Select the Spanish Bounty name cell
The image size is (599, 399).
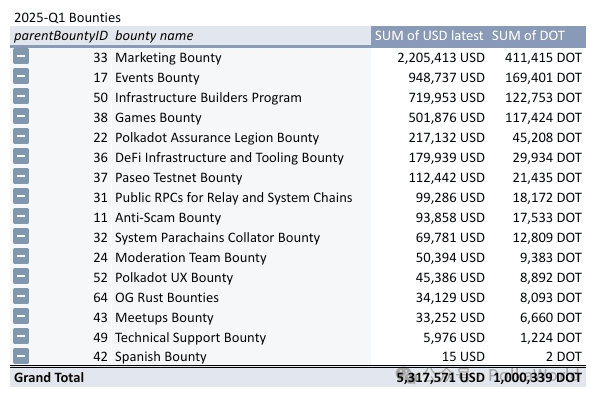pyautogui.click(x=161, y=356)
